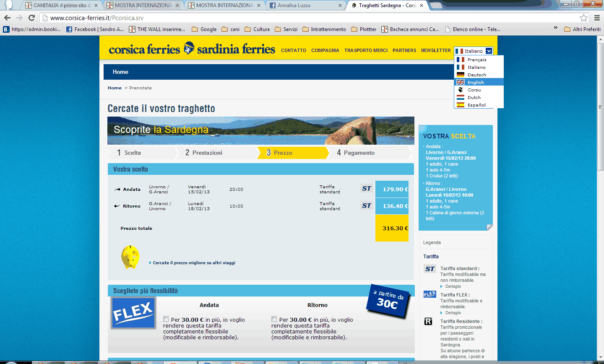Show hidden bookmarks with the chevron
The width and height of the screenshot is (604, 364).
click(556, 29)
